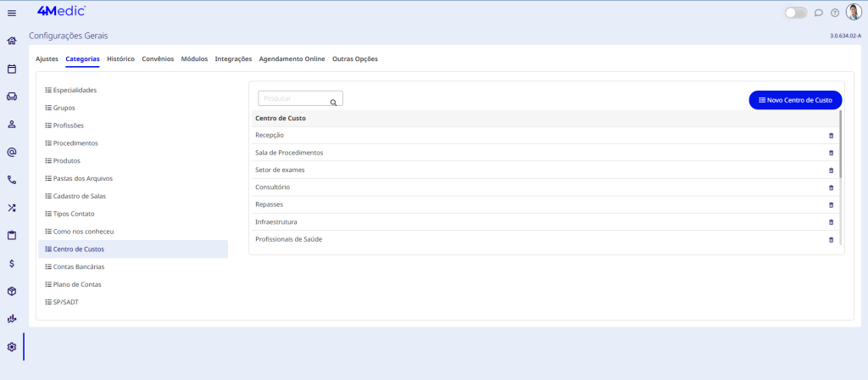This screenshot has width=868, height=380.
Task: Select Especialidades in the category list
Action: click(x=75, y=90)
